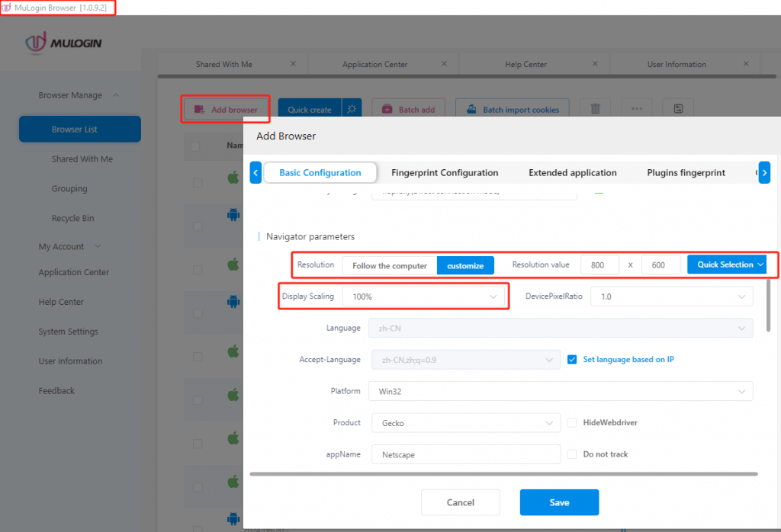Screen dimensions: 781x532
Task: Close the Shared With Me tab
Action: pyautogui.click(x=294, y=64)
